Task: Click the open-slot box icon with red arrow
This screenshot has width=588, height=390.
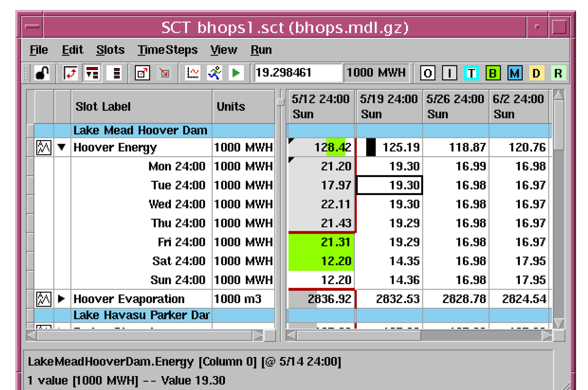Action: 142,73
